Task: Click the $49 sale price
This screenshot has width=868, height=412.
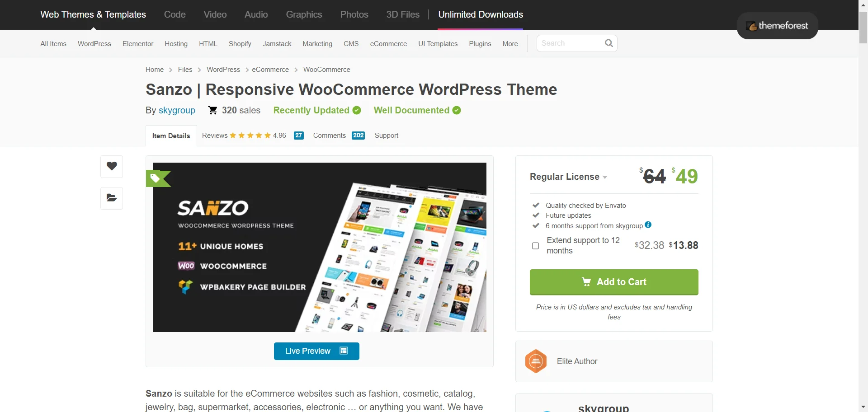Action: coord(685,176)
